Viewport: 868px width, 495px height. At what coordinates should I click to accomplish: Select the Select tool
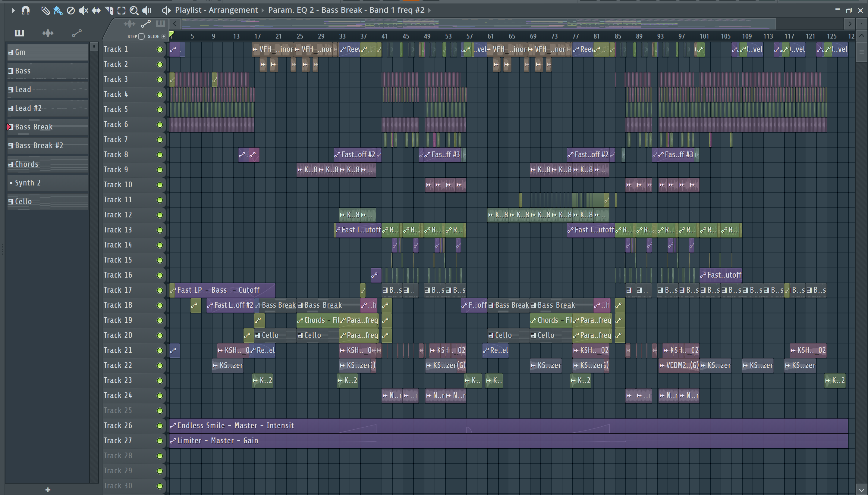(x=121, y=10)
